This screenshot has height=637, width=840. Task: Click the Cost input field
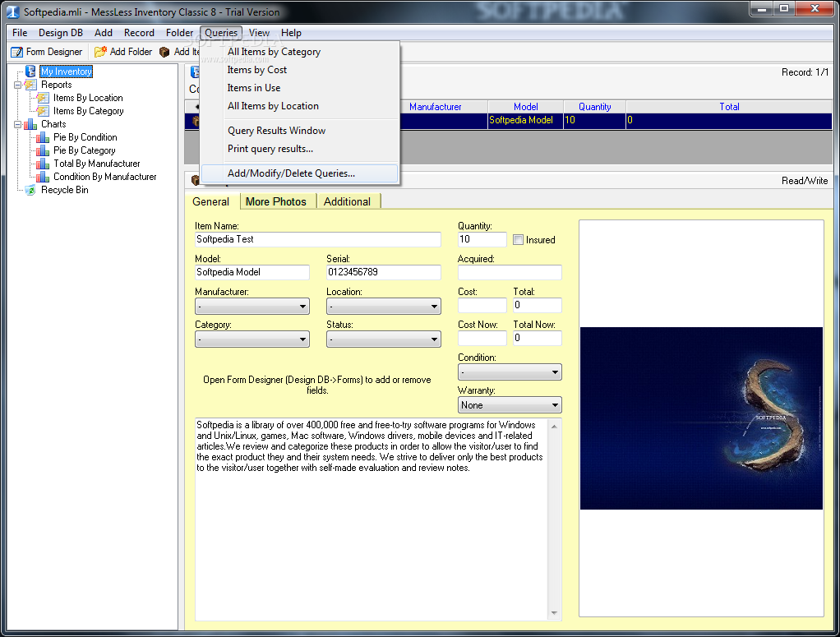pos(482,306)
